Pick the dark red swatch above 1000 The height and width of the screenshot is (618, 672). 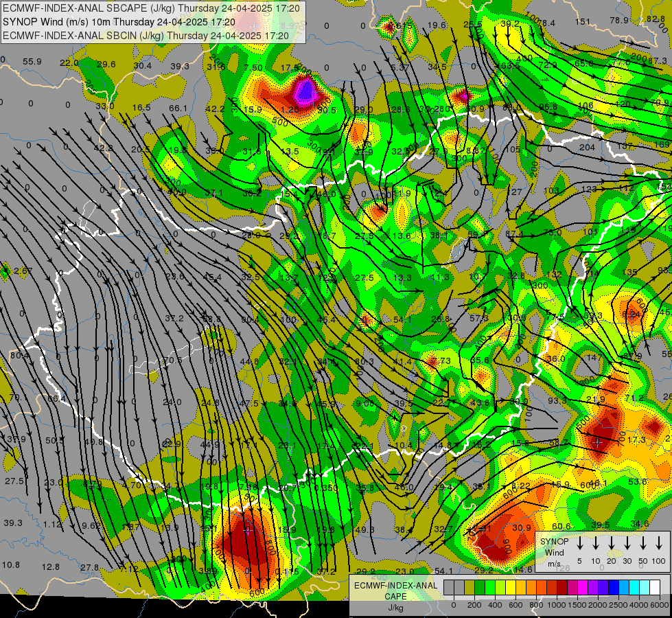(562, 587)
